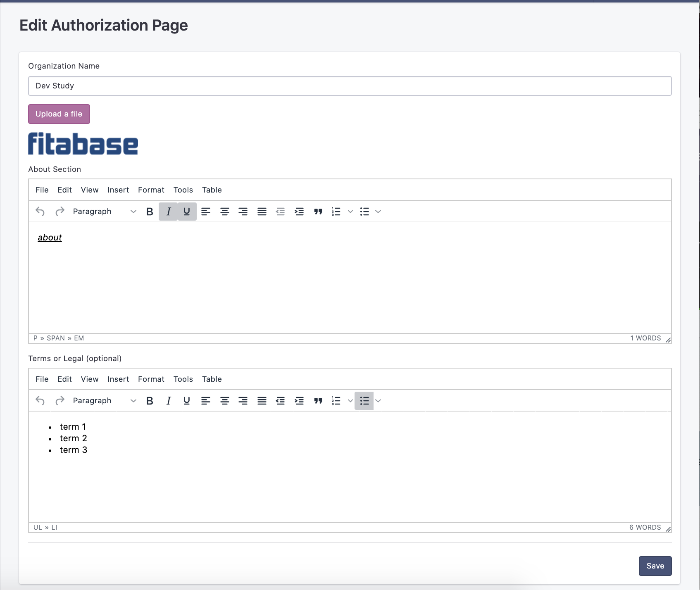Open Paragraph format dropdown in About Section
700x590 pixels.
point(105,212)
